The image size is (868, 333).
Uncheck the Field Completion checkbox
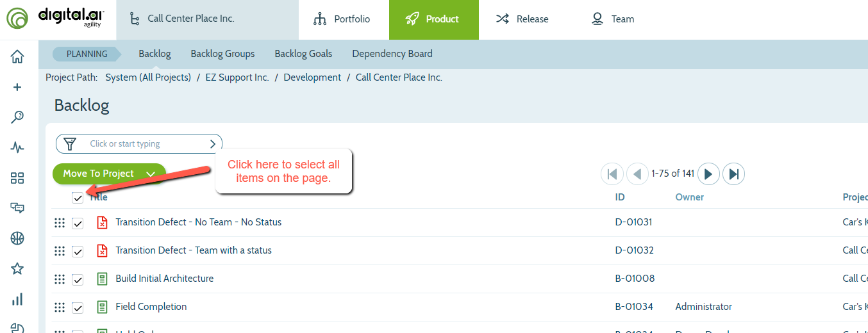78,308
